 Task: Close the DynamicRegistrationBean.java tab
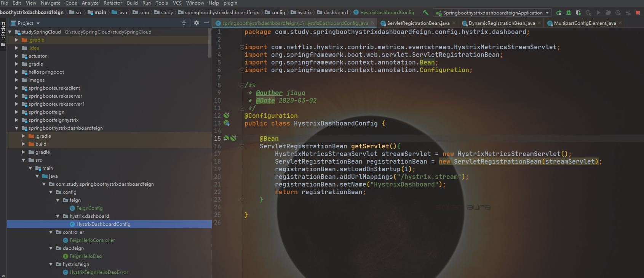(539, 23)
